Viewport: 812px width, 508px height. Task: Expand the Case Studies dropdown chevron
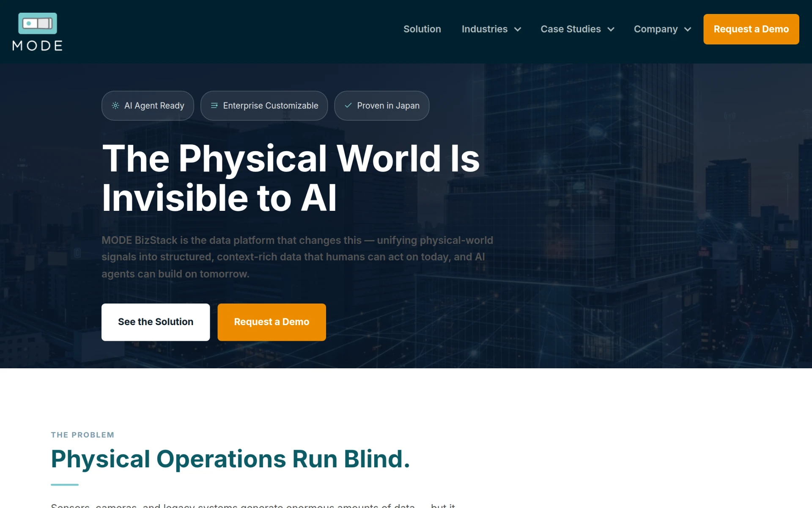[x=611, y=29]
